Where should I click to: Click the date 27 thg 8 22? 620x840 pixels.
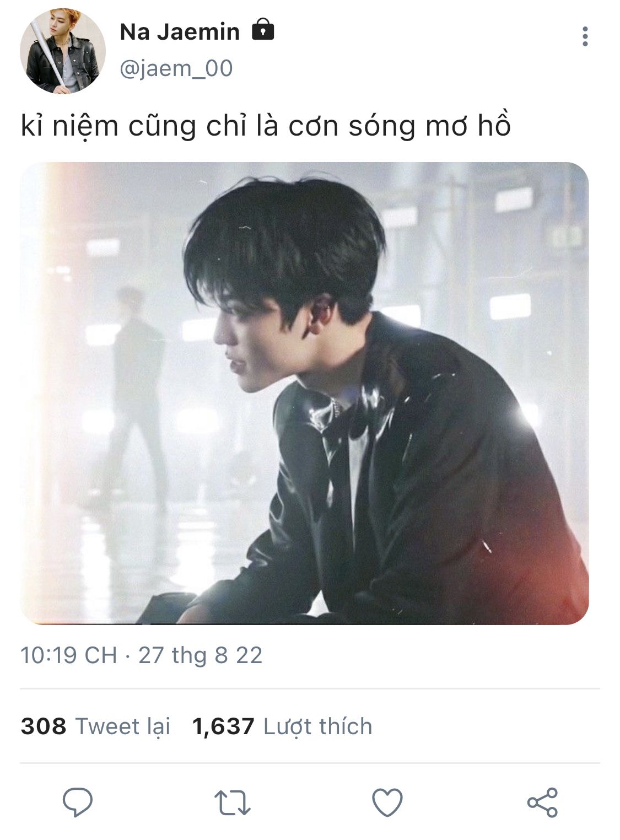(x=200, y=655)
